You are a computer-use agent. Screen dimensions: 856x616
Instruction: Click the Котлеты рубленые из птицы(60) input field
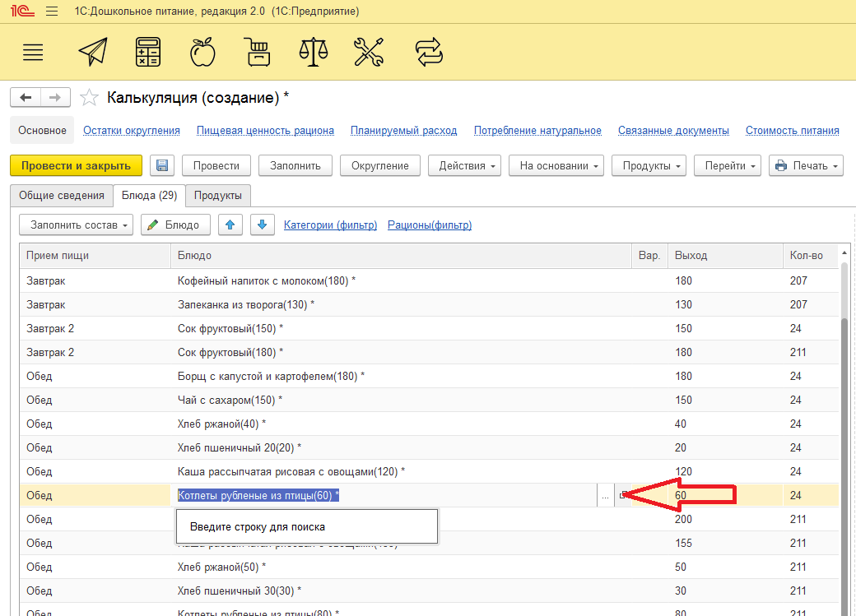[x=385, y=495]
